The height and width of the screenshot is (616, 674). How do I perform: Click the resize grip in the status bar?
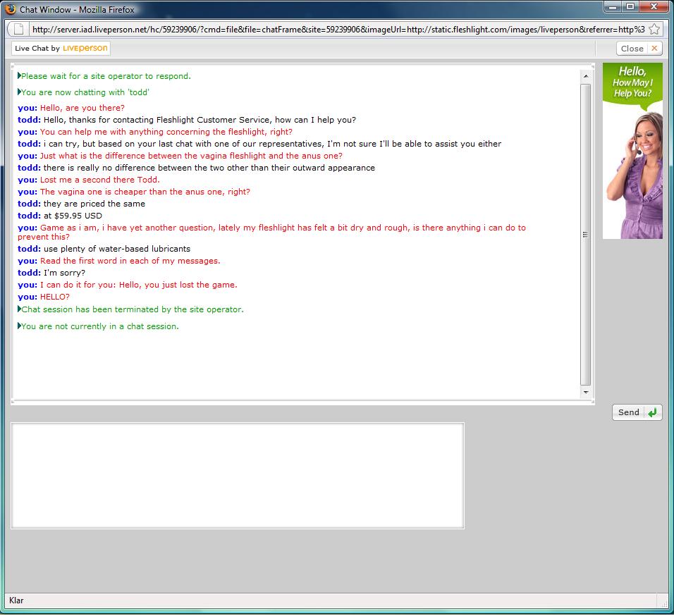tap(663, 602)
